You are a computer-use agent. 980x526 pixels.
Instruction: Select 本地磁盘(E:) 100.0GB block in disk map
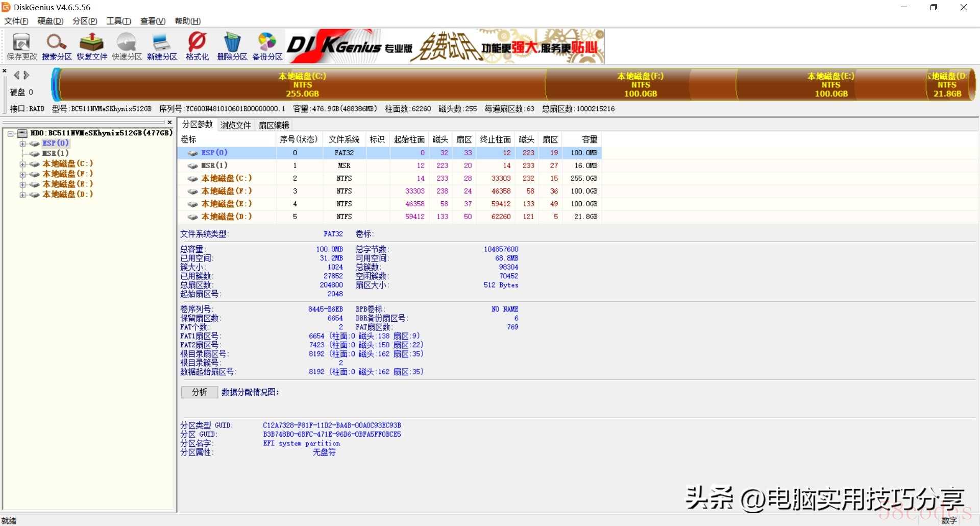click(831, 85)
